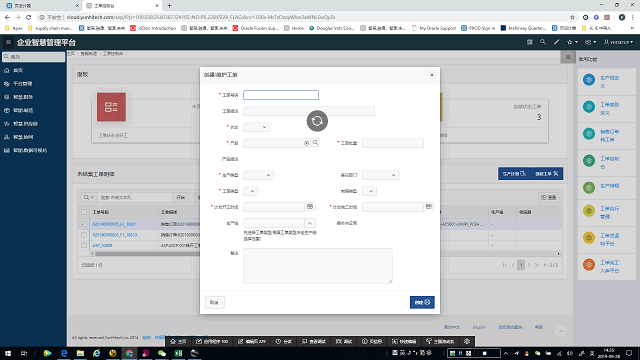Click the search magnifier in top header
The image size is (640, 360).
pos(542,42)
